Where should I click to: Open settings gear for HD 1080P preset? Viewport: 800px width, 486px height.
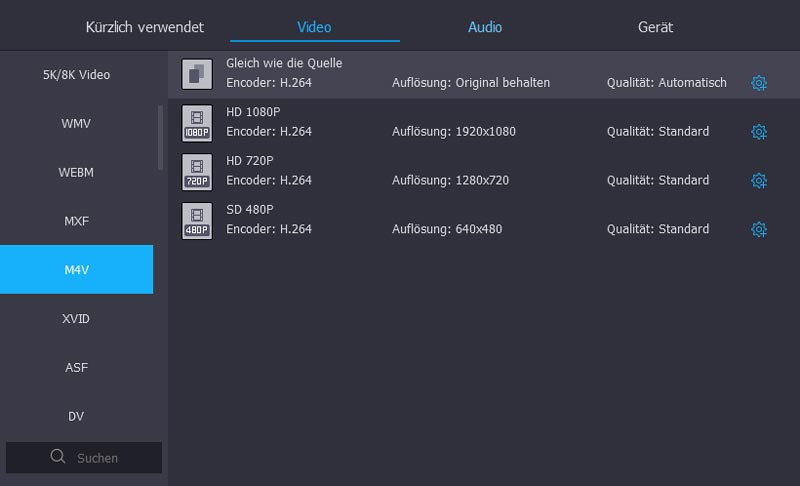click(758, 132)
